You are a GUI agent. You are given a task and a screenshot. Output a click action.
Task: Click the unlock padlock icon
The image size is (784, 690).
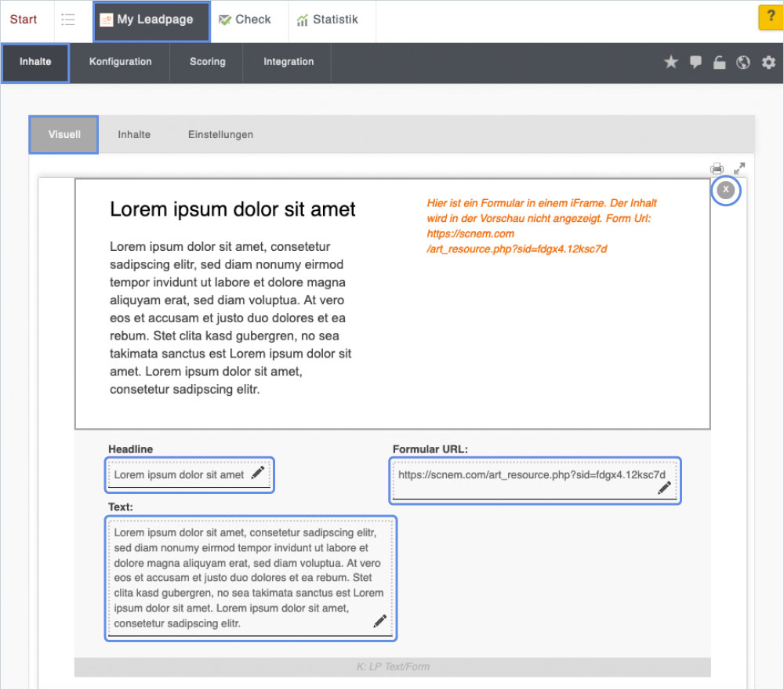click(x=719, y=62)
